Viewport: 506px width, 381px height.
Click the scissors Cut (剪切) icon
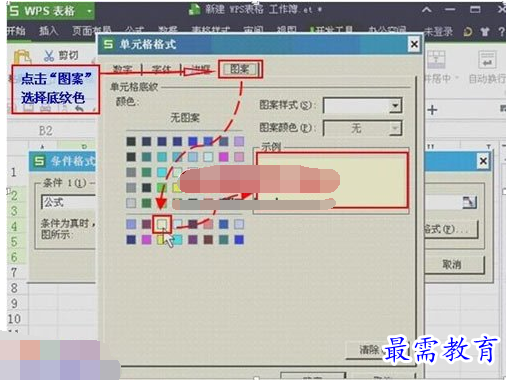pos(49,56)
